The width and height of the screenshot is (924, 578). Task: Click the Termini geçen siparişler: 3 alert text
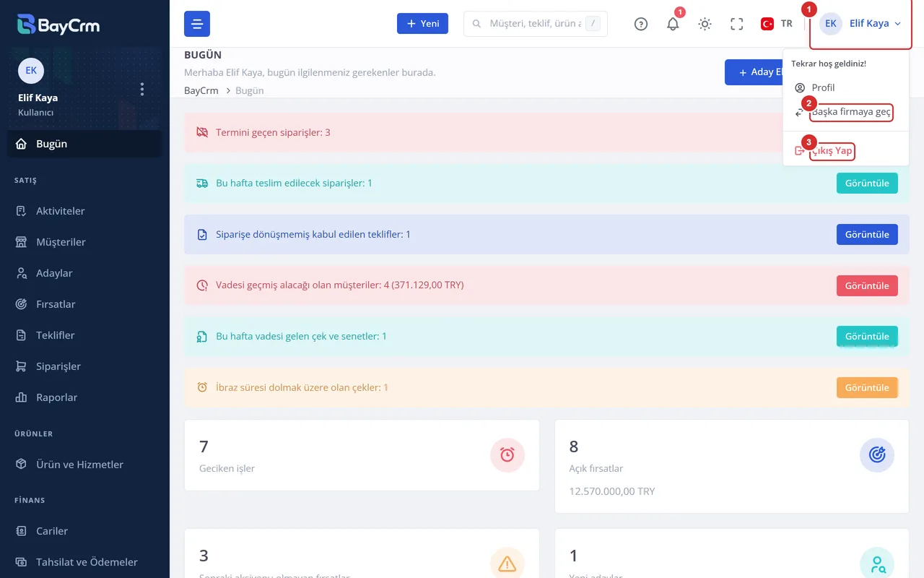click(x=273, y=133)
